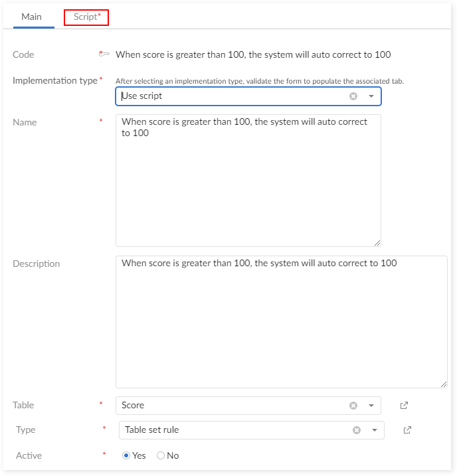The image size is (457, 476).
Task: Click the Name text area resize handle
Action: point(377,243)
